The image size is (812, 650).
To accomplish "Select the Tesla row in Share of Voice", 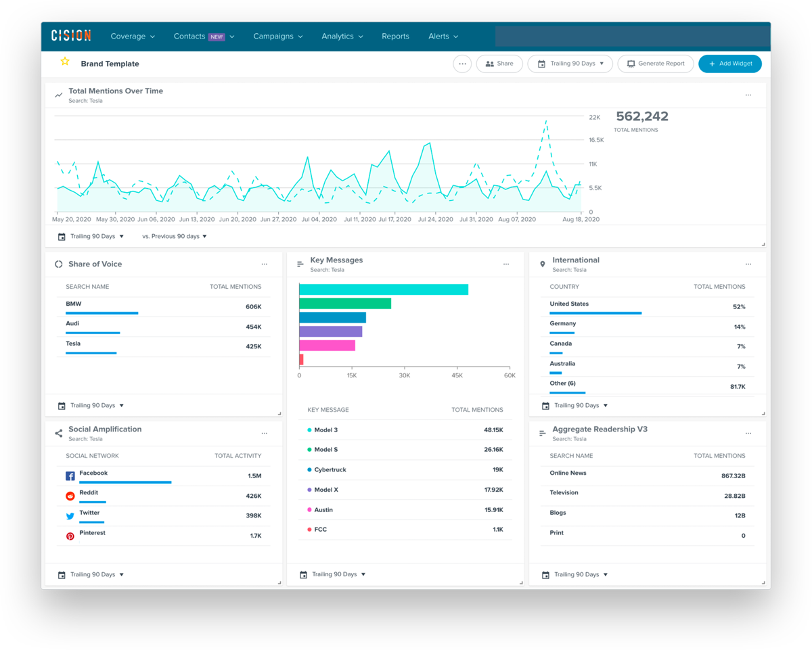I will (163, 347).
